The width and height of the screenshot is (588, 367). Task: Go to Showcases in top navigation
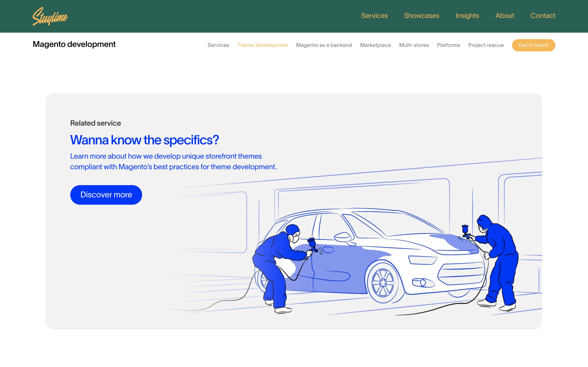pos(421,16)
